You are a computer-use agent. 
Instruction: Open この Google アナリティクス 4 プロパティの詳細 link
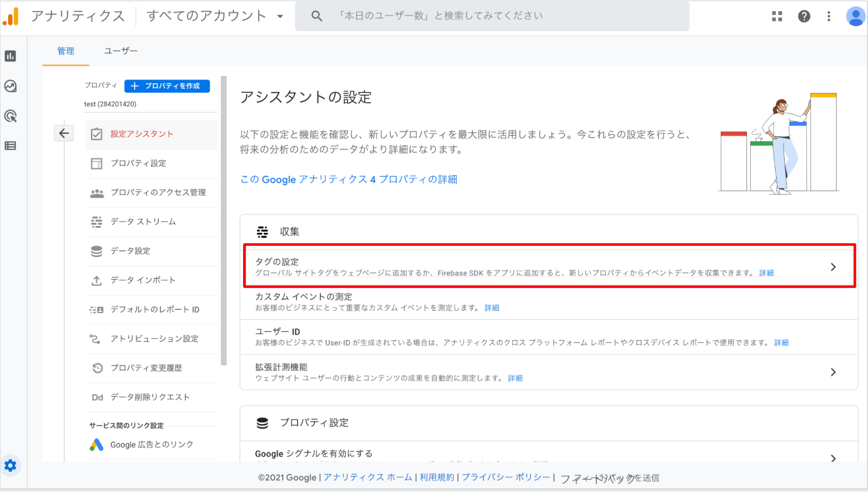(348, 180)
